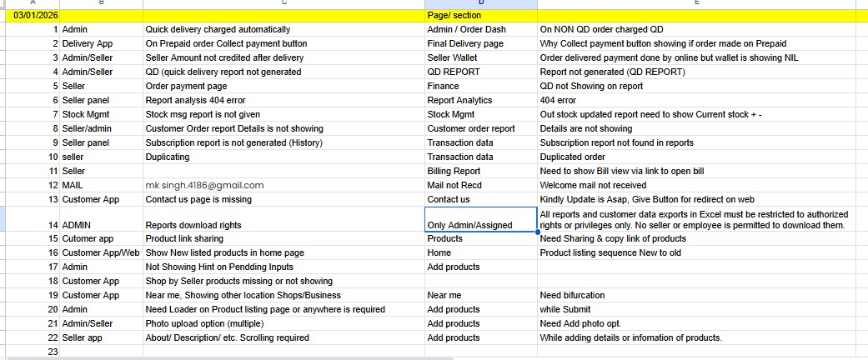
Task: Click the 'Seller Wallet' cell
Action: 480,58
